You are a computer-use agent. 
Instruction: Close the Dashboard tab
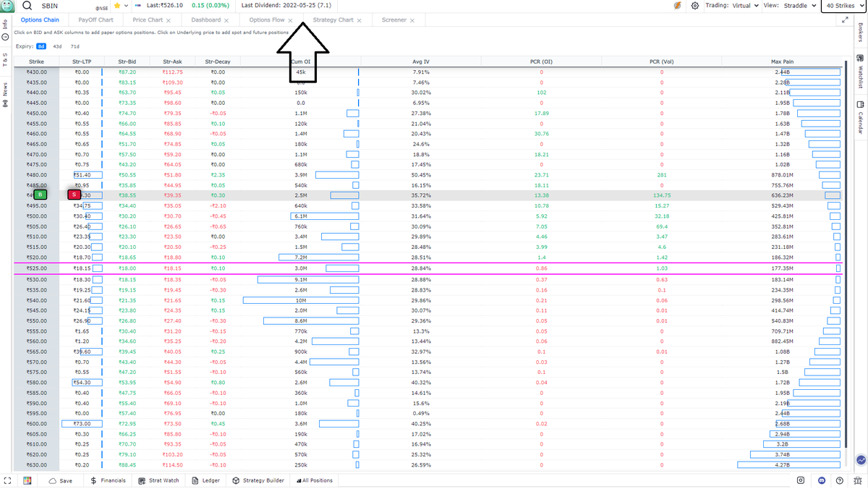point(226,20)
